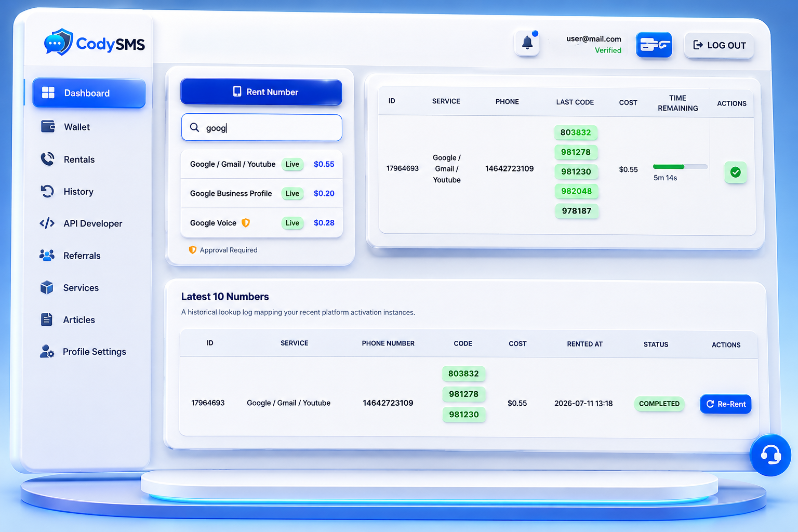Click the search magnifier icon

[195, 127]
